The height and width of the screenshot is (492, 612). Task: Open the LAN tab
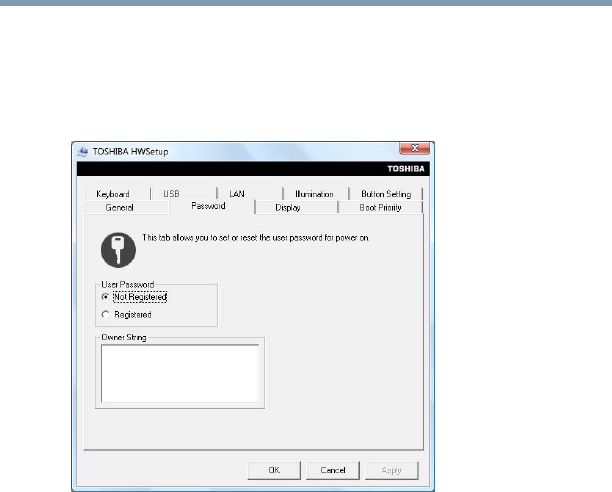250,194
